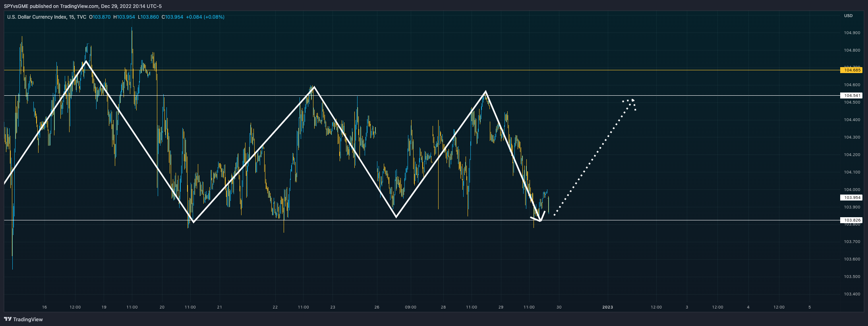Click the change value +0.084 (+0.08%)
The image size is (868, 326).
[x=205, y=17]
